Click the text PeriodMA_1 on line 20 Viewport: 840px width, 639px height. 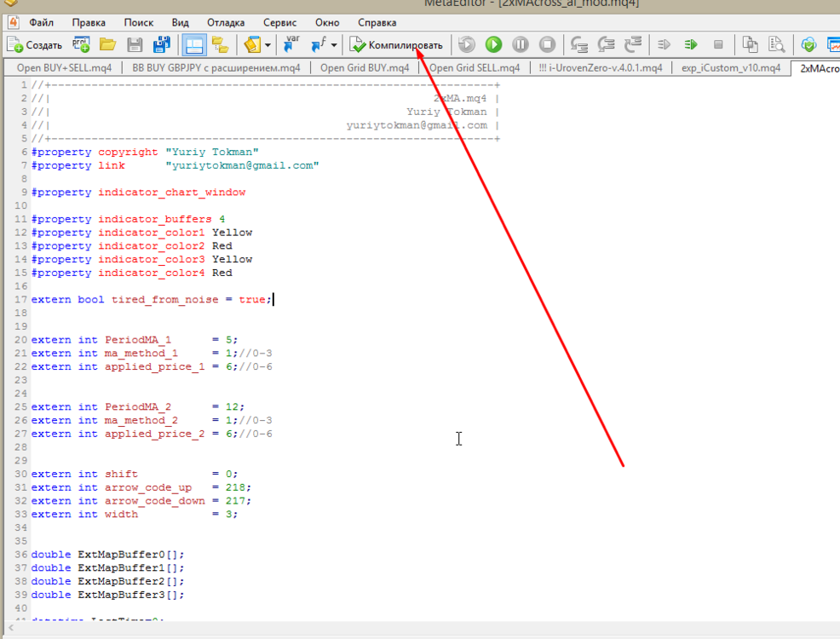click(x=138, y=340)
